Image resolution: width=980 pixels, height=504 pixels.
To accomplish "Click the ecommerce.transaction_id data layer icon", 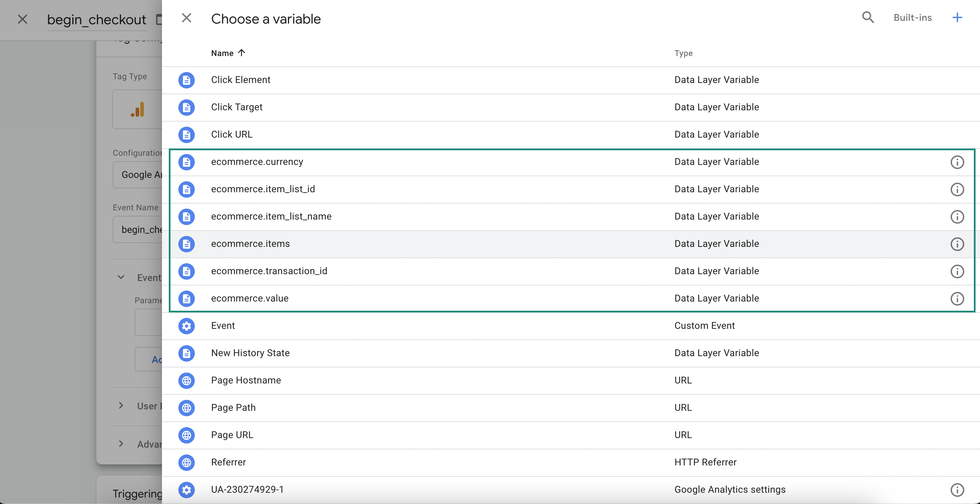I will click(187, 271).
